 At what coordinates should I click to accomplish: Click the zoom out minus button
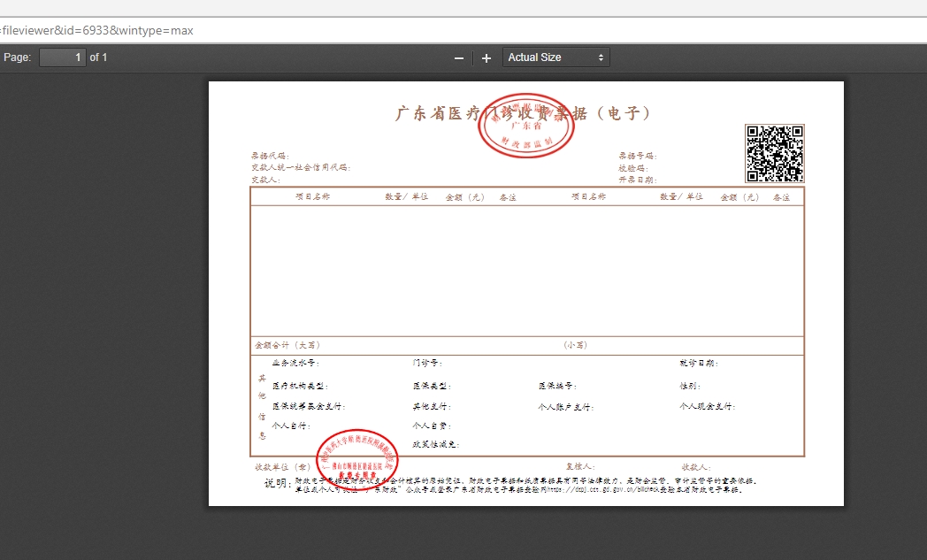pyautogui.click(x=458, y=58)
